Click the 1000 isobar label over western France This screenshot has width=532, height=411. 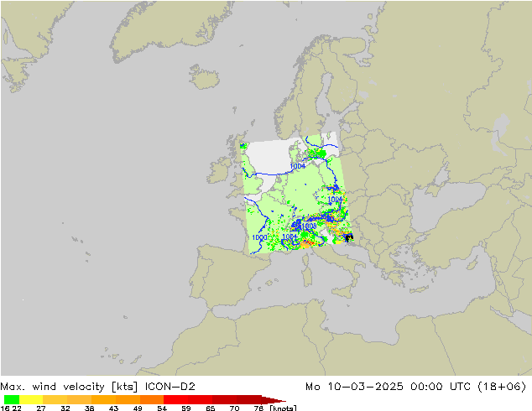pyautogui.click(x=259, y=238)
